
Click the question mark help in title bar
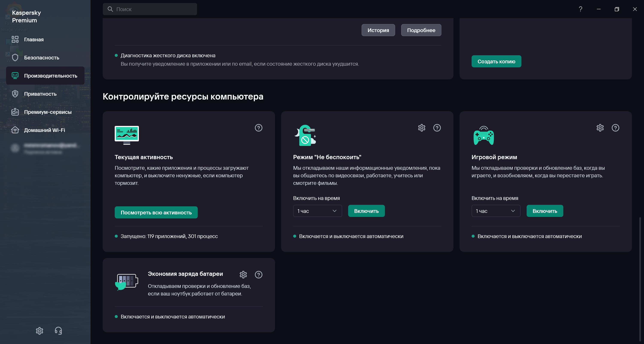tap(580, 9)
